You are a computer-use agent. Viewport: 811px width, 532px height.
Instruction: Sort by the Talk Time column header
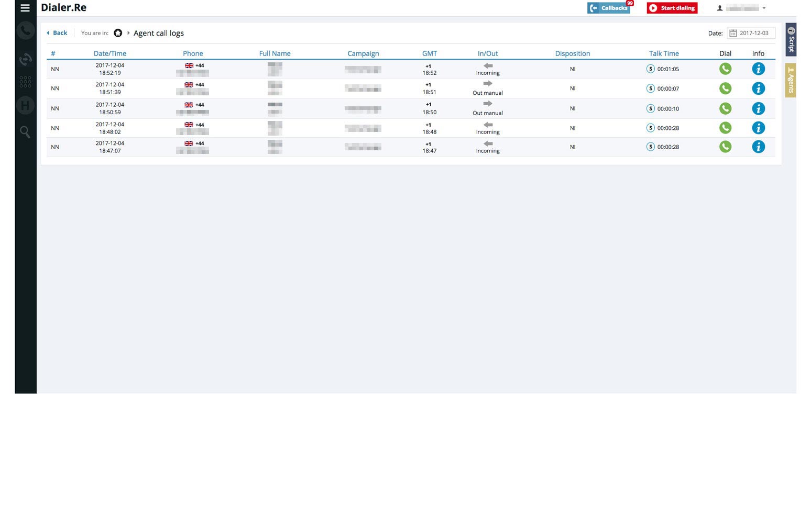tap(664, 53)
